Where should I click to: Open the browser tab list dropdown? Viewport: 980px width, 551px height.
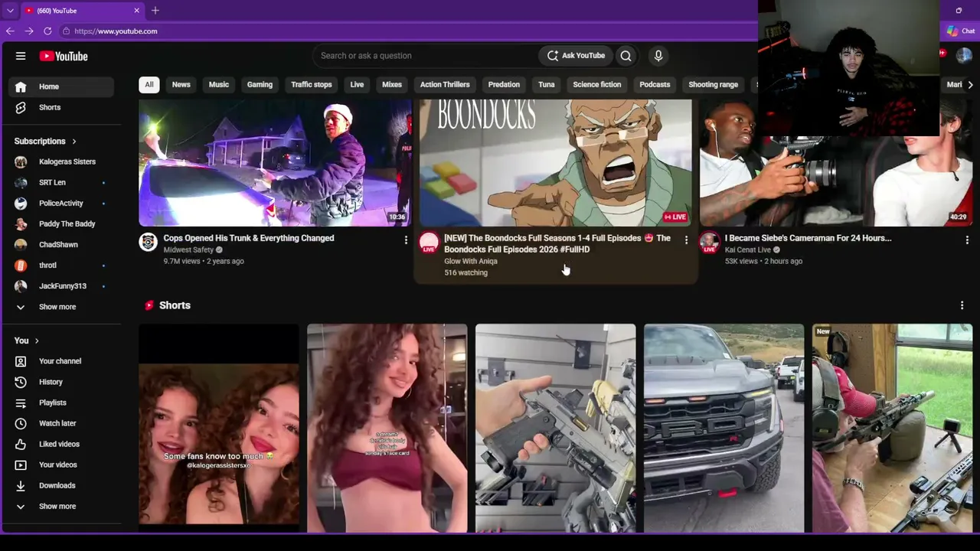[x=10, y=11]
